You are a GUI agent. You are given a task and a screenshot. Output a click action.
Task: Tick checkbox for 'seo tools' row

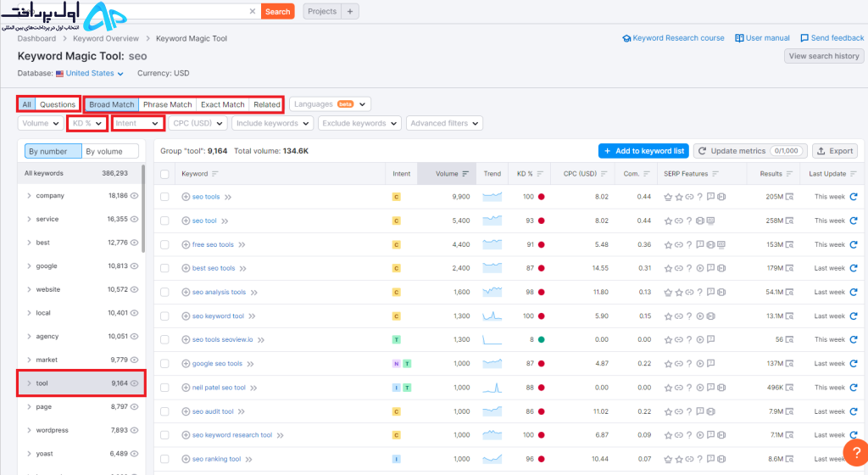164,197
